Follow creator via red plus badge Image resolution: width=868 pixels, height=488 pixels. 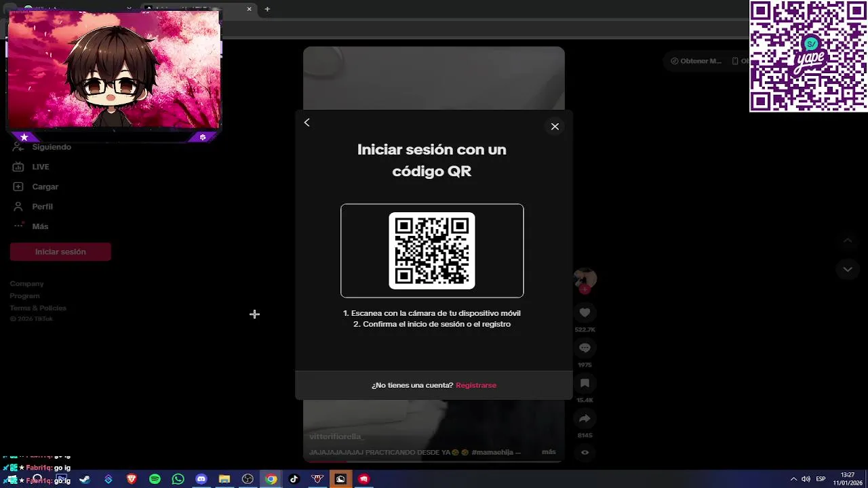tap(585, 289)
